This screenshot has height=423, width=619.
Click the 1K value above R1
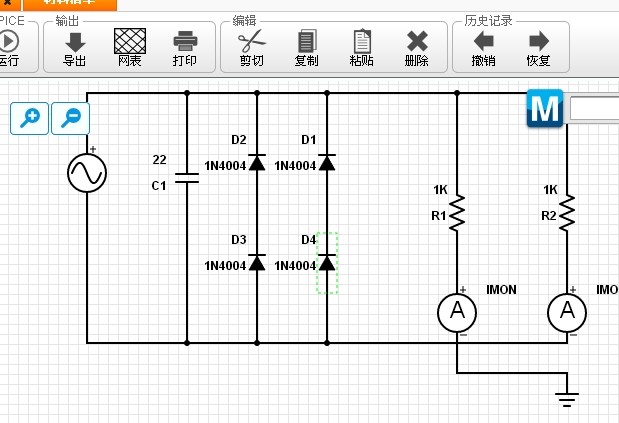(x=440, y=190)
